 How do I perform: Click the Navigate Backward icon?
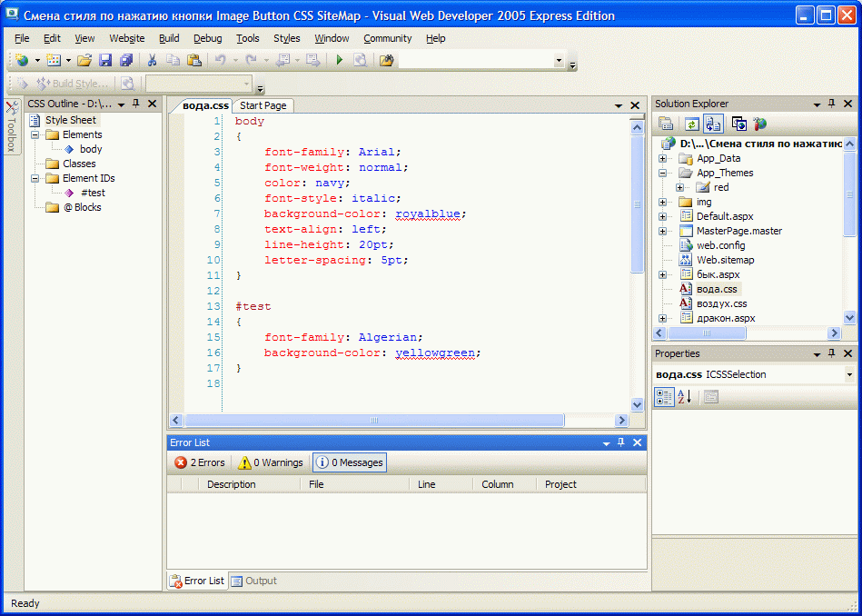click(x=282, y=60)
